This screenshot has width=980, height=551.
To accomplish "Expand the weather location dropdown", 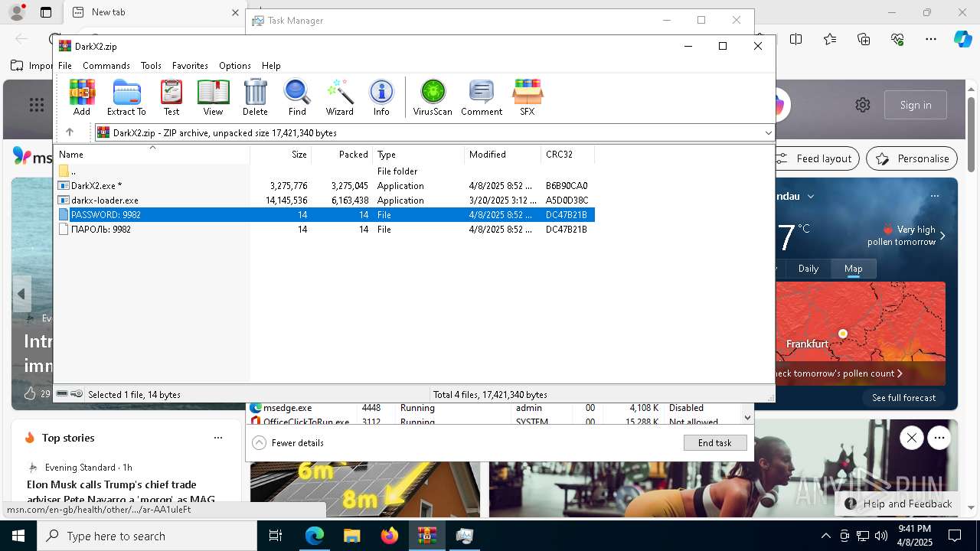I will click(811, 197).
